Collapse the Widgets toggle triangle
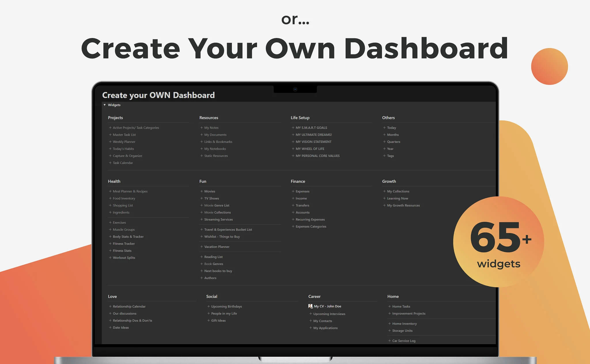Viewport: 590px width, 364px height. [105, 105]
